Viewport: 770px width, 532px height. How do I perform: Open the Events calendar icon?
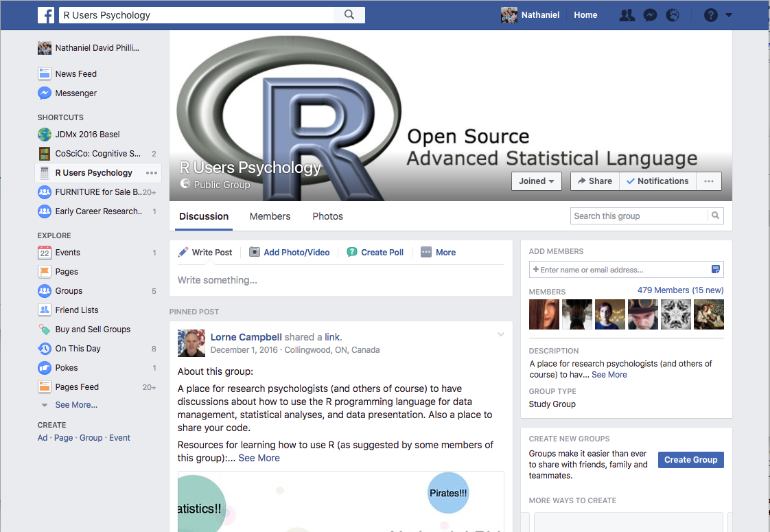point(45,253)
